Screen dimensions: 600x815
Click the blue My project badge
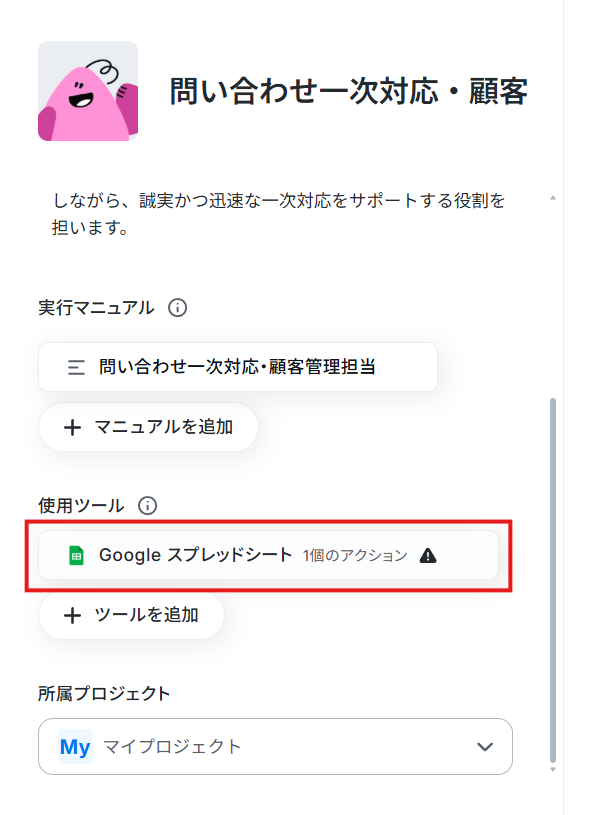click(75, 747)
